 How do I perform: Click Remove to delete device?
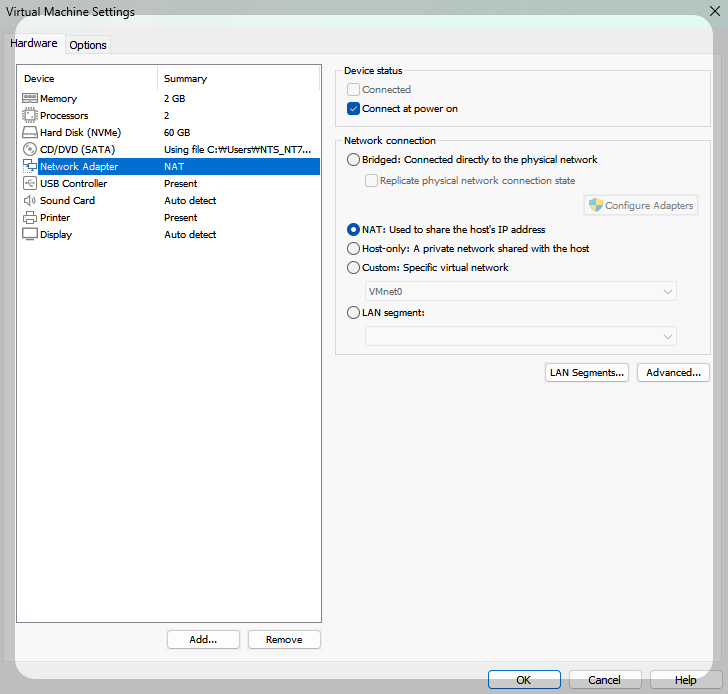pos(284,639)
